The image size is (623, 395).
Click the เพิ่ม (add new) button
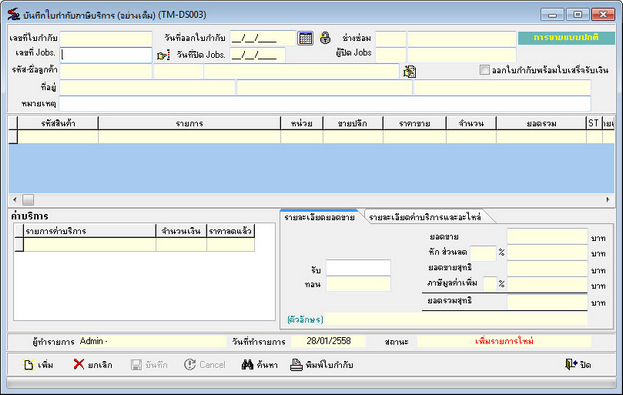tap(38, 364)
